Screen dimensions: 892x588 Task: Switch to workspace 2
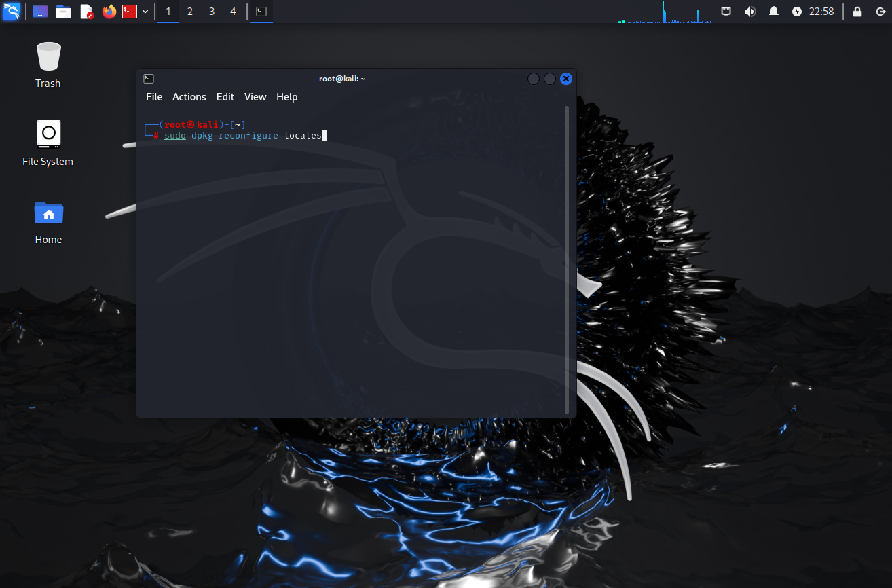(190, 12)
